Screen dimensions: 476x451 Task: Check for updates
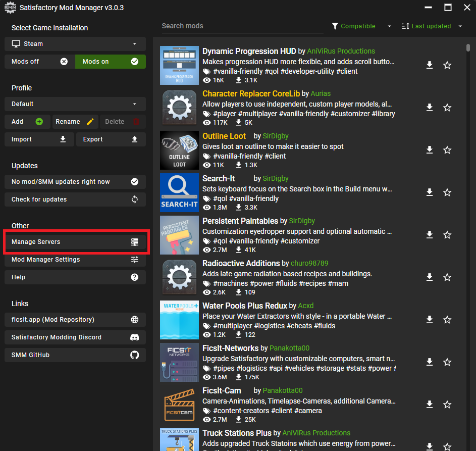75,199
